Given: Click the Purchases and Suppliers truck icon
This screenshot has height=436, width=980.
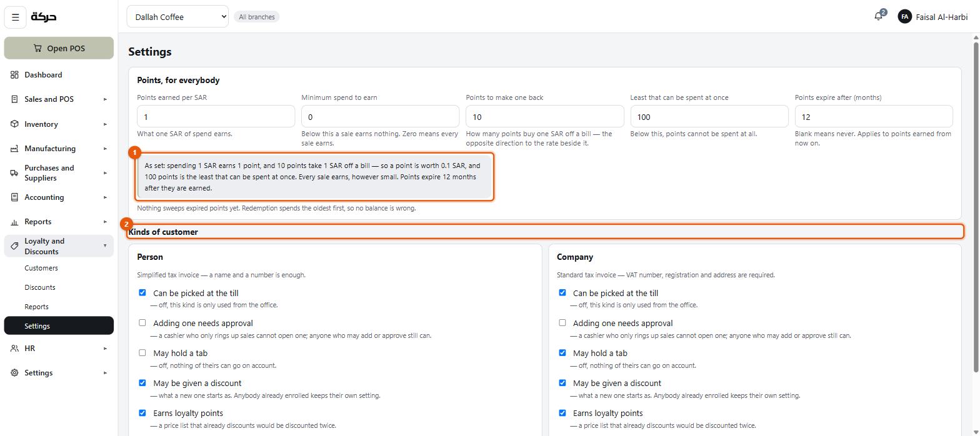Looking at the screenshot, I should (14, 173).
